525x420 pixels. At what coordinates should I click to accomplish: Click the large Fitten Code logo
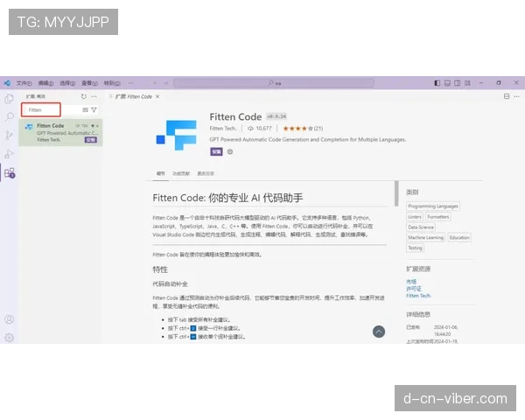point(177,136)
